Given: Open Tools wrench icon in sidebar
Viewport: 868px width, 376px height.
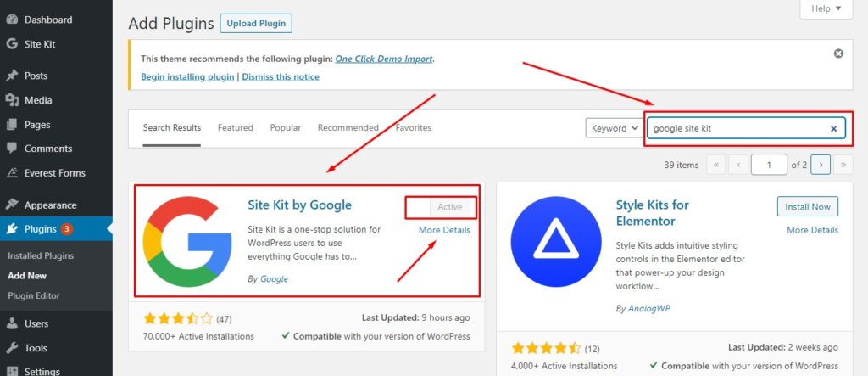Looking at the screenshot, I should tap(12, 348).
